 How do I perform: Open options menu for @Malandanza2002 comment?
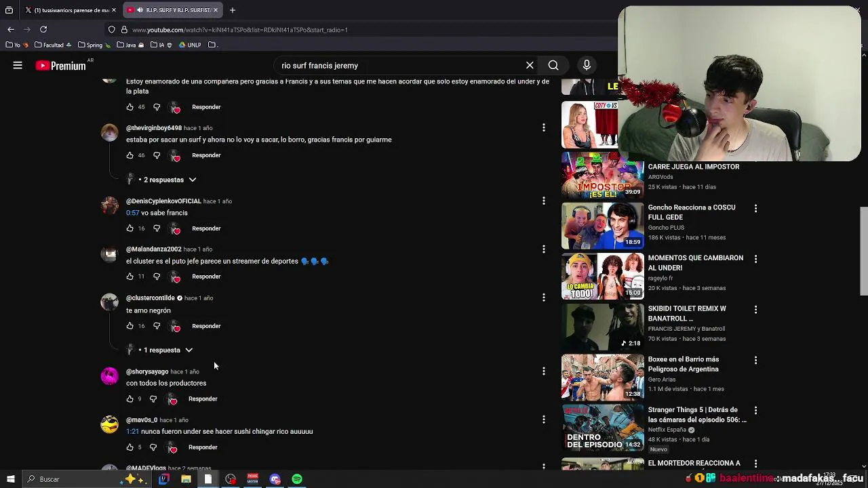pyautogui.click(x=543, y=249)
